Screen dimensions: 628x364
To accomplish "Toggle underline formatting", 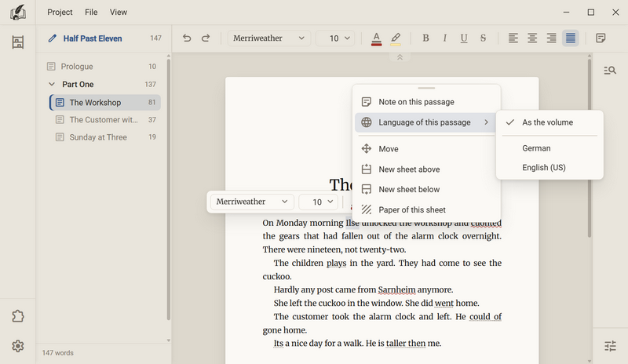I will coord(464,38).
